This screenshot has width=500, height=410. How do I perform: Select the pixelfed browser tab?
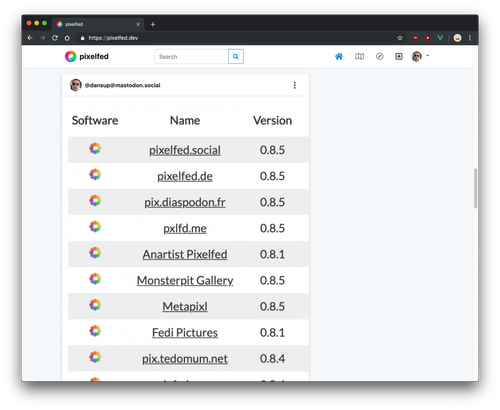[98, 24]
